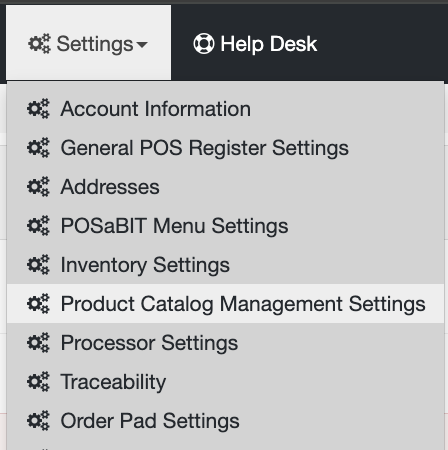Open the Help Desk link
This screenshot has height=450, width=448.
click(x=269, y=44)
